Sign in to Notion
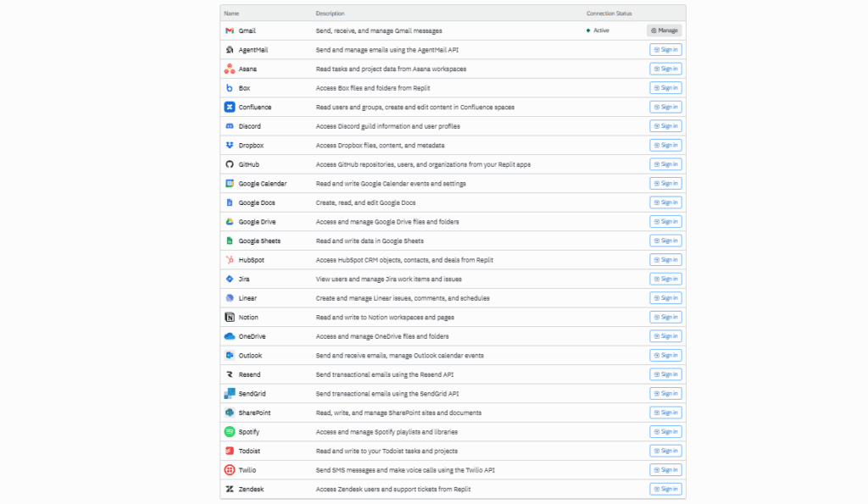The image size is (868, 504). coord(665,317)
